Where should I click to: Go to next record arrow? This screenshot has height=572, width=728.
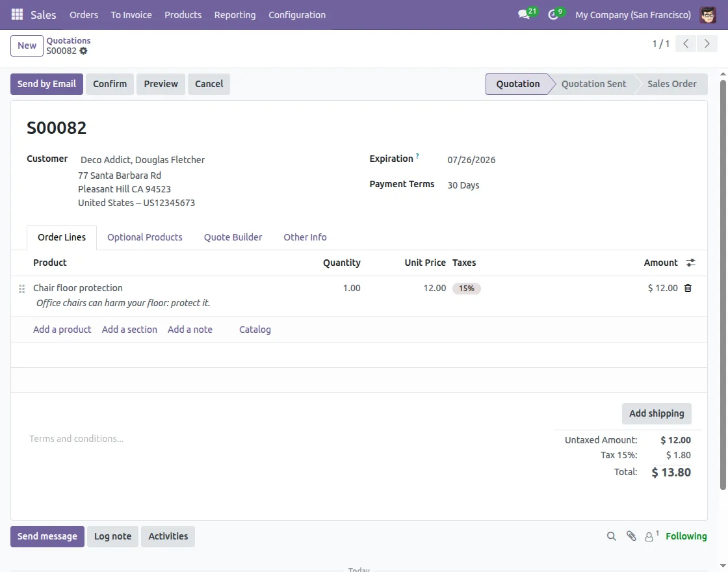click(707, 44)
